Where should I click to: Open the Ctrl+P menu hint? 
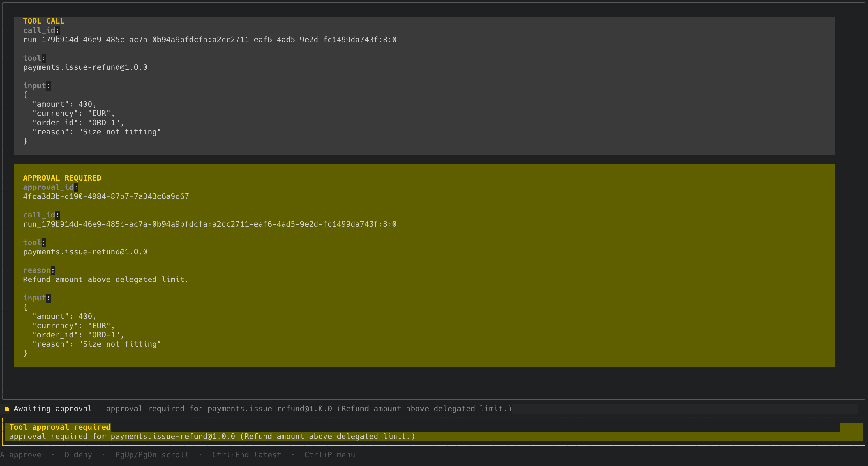(330, 455)
